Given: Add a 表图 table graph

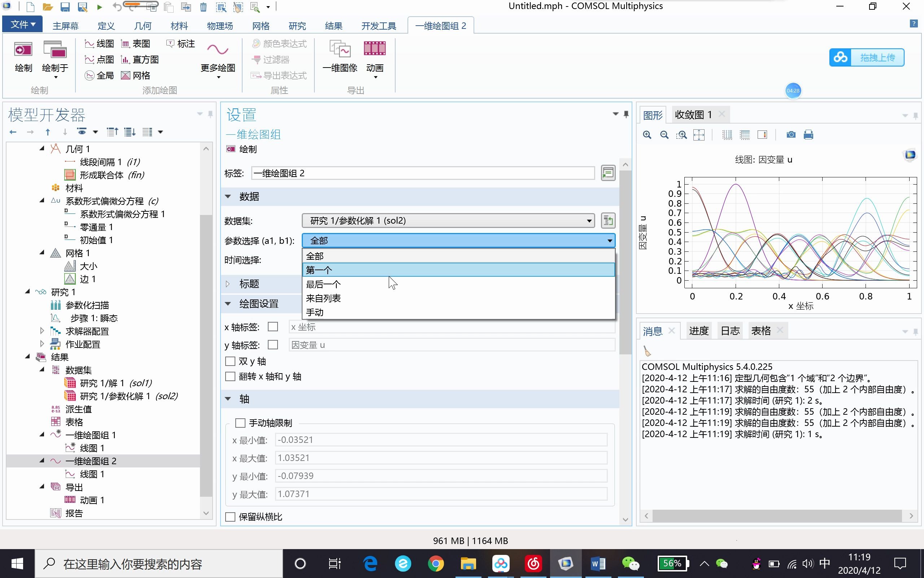Looking at the screenshot, I should (136, 44).
